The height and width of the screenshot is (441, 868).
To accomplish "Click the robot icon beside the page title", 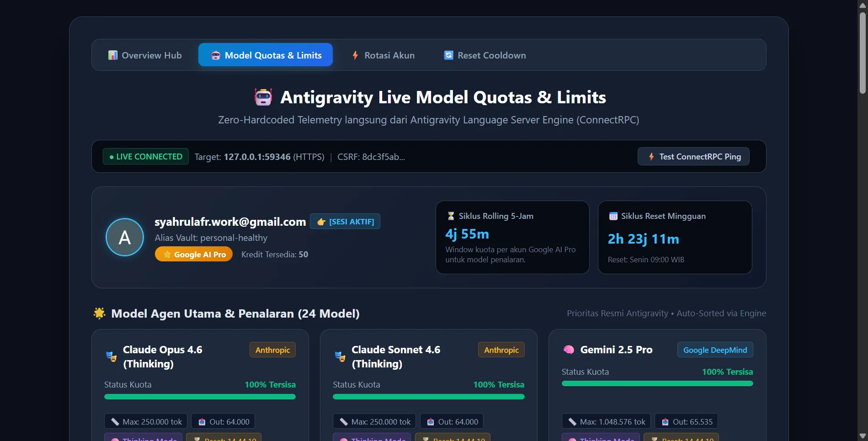I will point(263,97).
